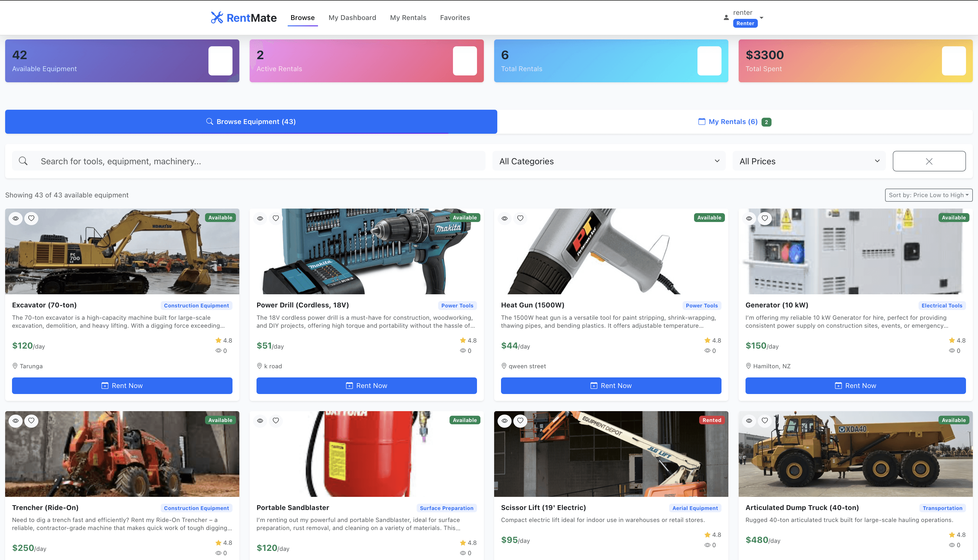Image resolution: width=978 pixels, height=560 pixels.
Task: Click the RentMate logo icon in the header
Action: 217,17
